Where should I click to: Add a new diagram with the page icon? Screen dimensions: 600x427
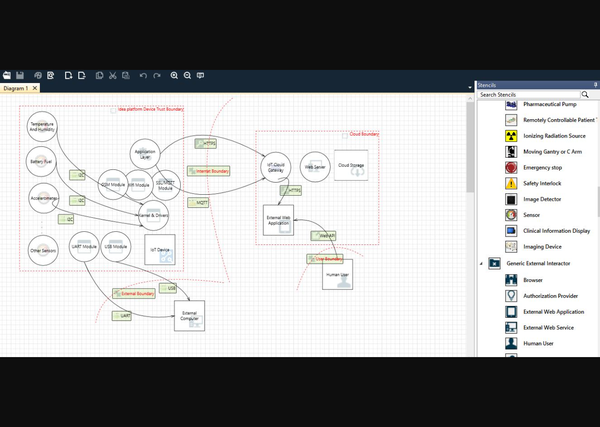pos(68,75)
